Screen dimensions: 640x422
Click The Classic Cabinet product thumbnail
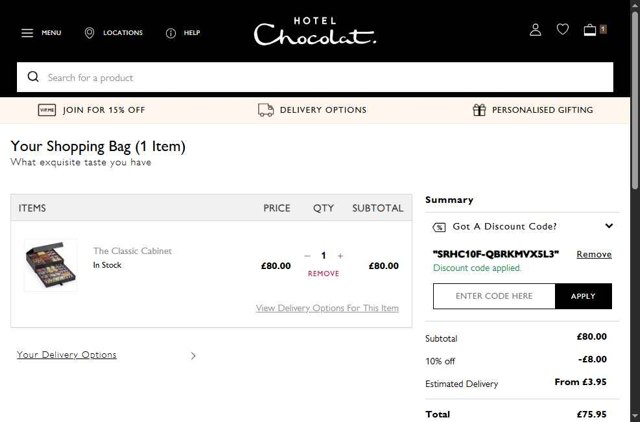pyautogui.click(x=51, y=265)
